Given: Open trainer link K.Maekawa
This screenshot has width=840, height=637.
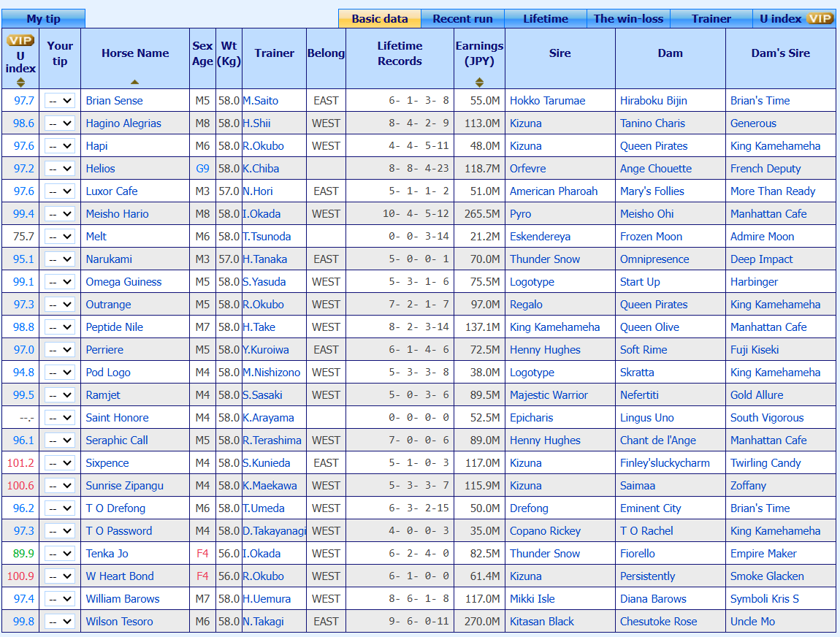Looking at the screenshot, I should tap(270, 485).
